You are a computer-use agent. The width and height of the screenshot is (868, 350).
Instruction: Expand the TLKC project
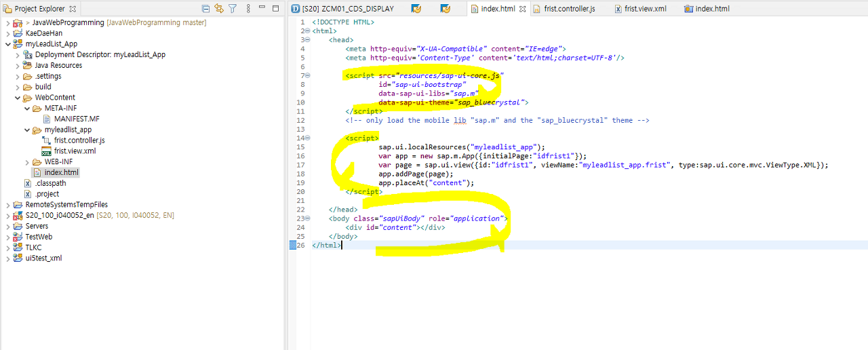click(x=7, y=248)
